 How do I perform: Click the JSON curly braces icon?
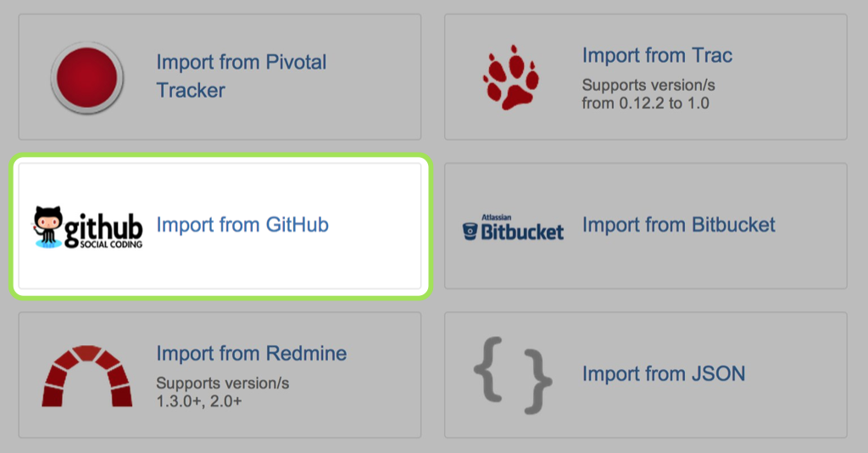[x=513, y=375]
